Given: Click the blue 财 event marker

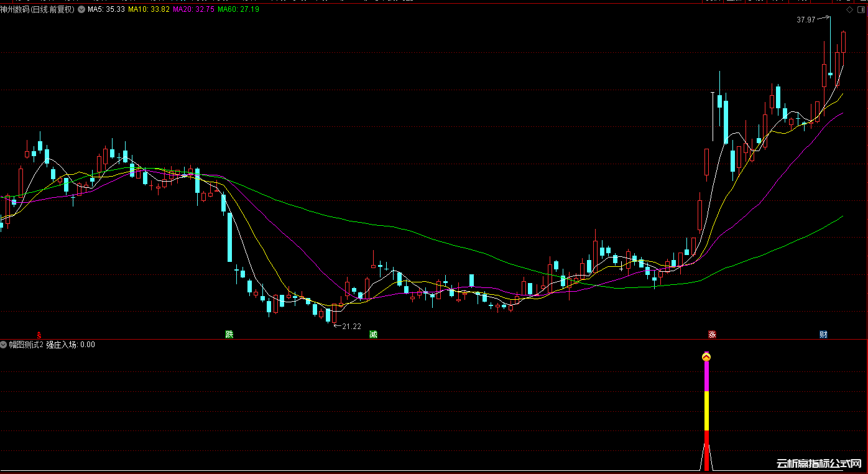Looking at the screenshot, I should [x=823, y=335].
